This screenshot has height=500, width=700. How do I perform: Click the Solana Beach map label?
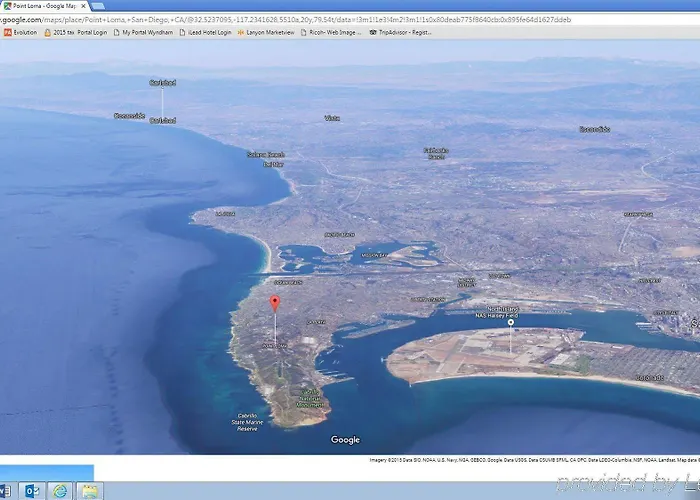tap(266, 155)
